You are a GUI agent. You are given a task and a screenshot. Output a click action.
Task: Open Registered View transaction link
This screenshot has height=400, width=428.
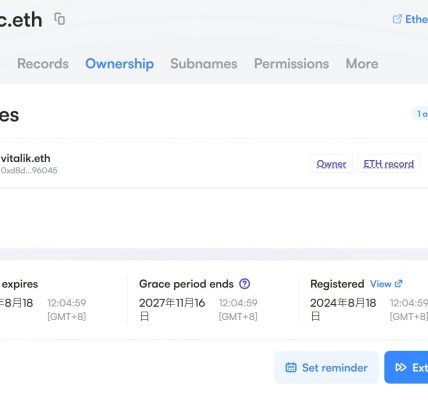[x=386, y=284]
